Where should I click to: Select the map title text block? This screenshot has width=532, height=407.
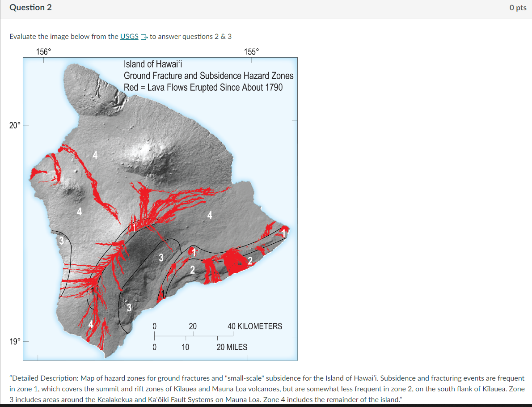coord(208,76)
